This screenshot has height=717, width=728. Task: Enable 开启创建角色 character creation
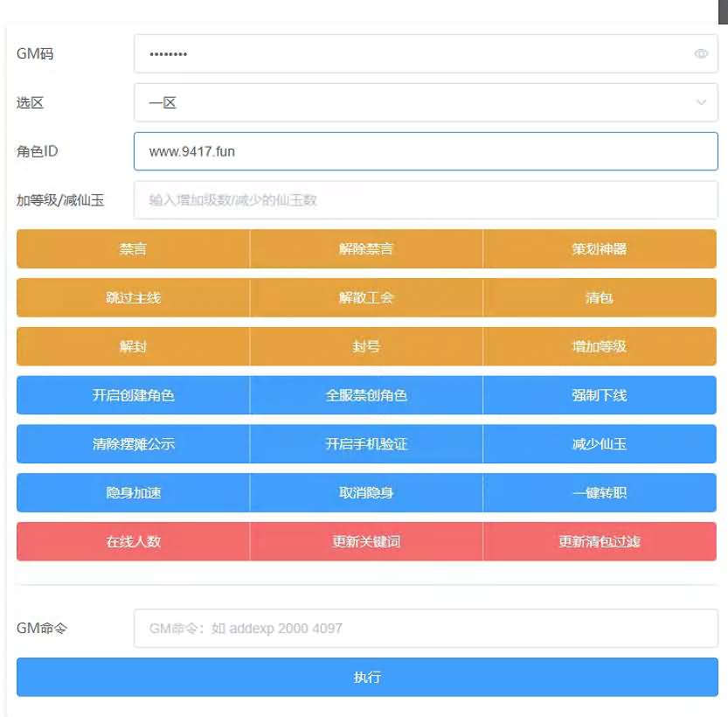click(132, 395)
